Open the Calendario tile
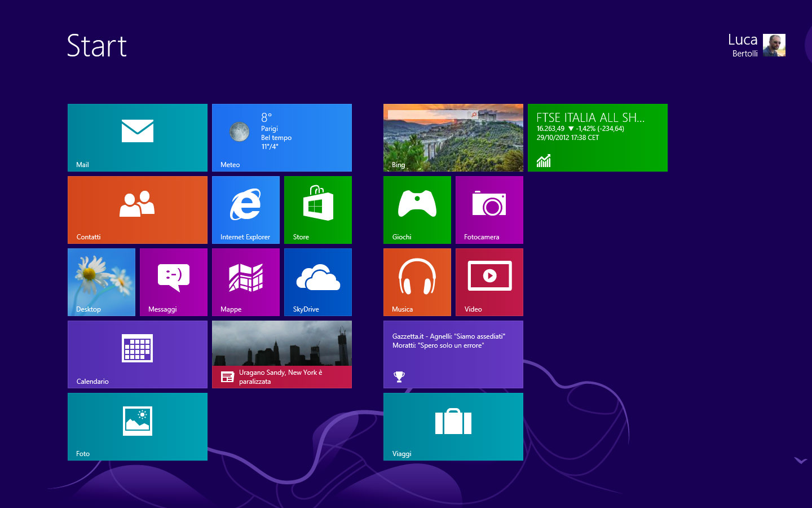Screen dimensions: 812x508 pos(138,354)
